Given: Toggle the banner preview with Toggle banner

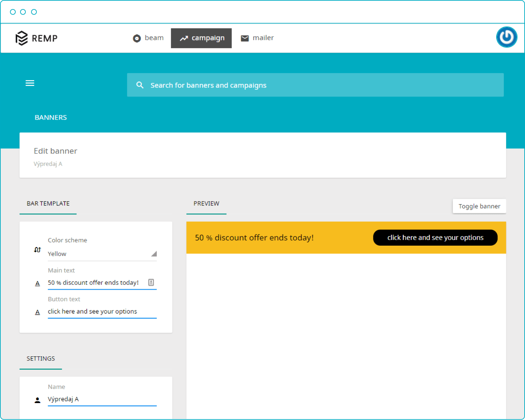Looking at the screenshot, I should pos(479,206).
